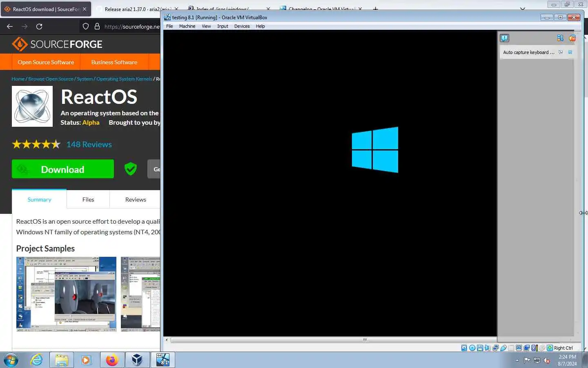The height and width of the screenshot is (368, 588).
Task: Close the Release aria2 browser tab
Action: point(176,9)
